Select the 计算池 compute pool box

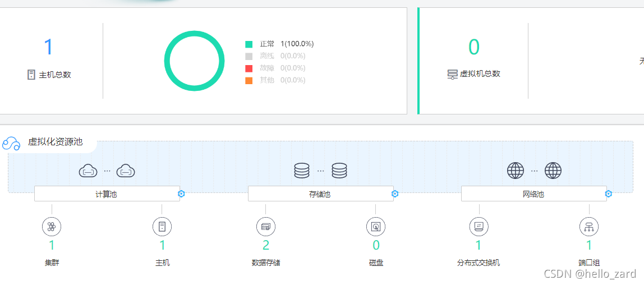pyautogui.click(x=107, y=194)
